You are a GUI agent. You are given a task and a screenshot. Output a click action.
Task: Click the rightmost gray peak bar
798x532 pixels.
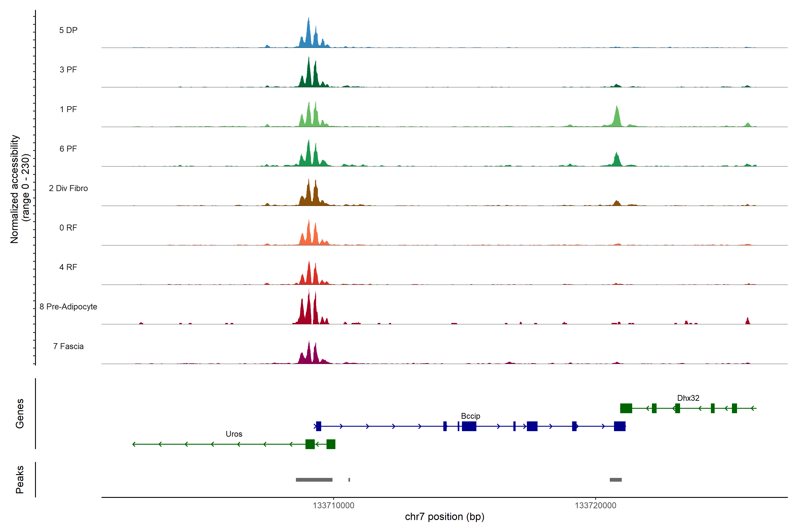(x=616, y=480)
